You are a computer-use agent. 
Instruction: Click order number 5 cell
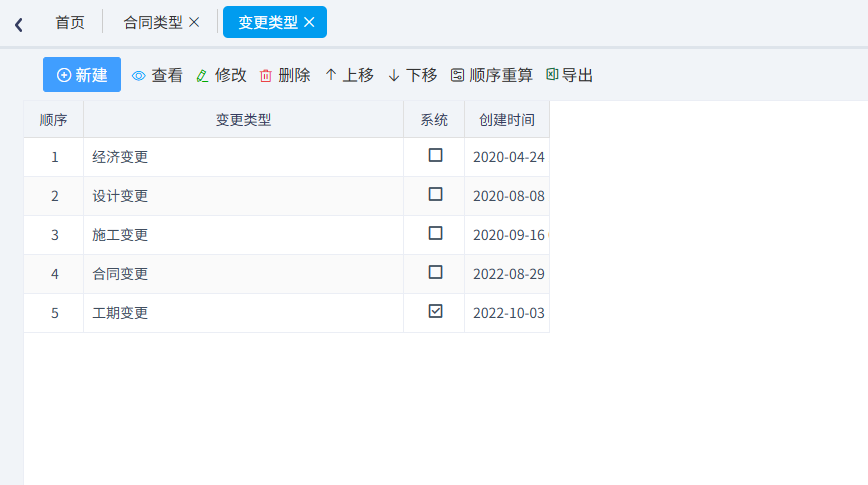(54, 313)
